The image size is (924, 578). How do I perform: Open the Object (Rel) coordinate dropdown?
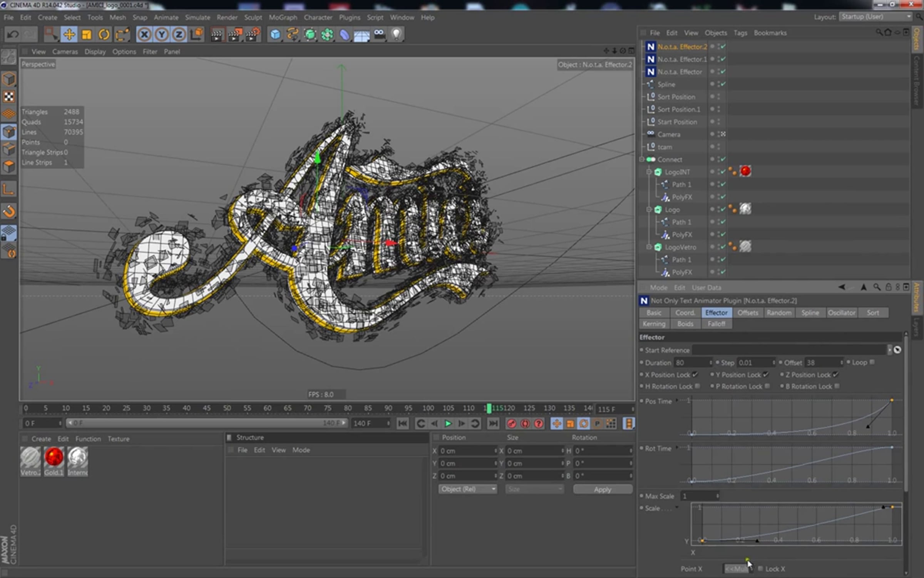468,489
